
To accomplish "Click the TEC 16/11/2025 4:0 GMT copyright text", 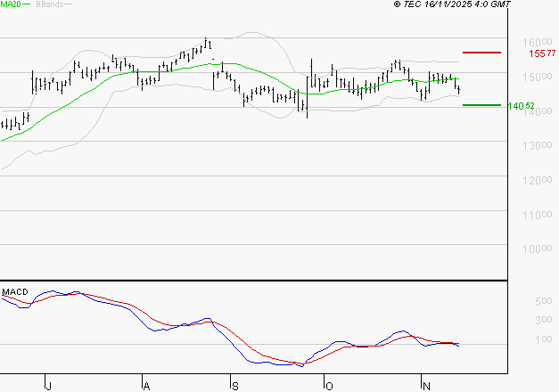I will click(452, 4).
